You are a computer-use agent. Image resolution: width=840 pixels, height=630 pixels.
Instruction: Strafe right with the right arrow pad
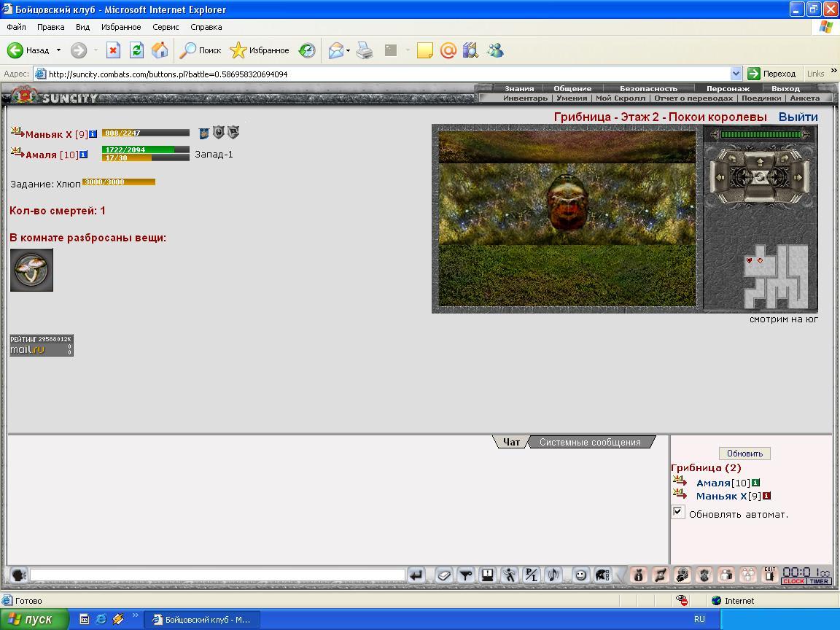click(798, 177)
